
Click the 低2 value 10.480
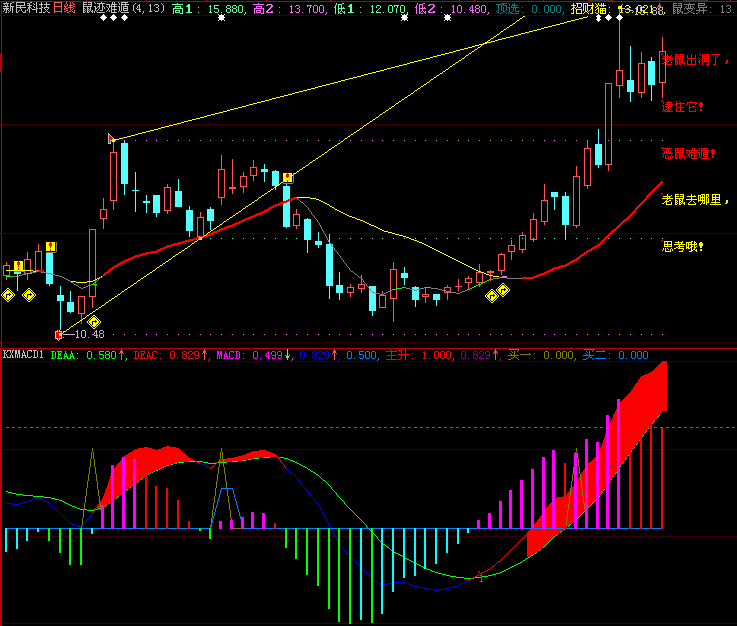[x=469, y=9]
